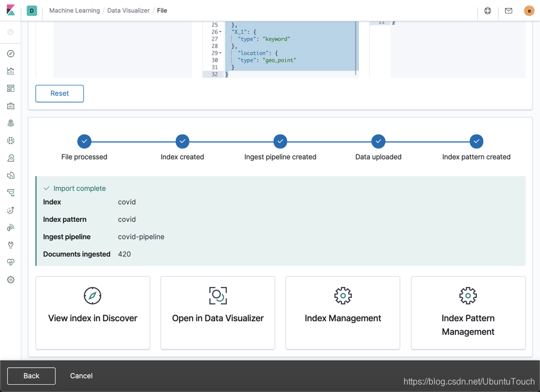Open the Dashboard sidebar icon

[11, 88]
